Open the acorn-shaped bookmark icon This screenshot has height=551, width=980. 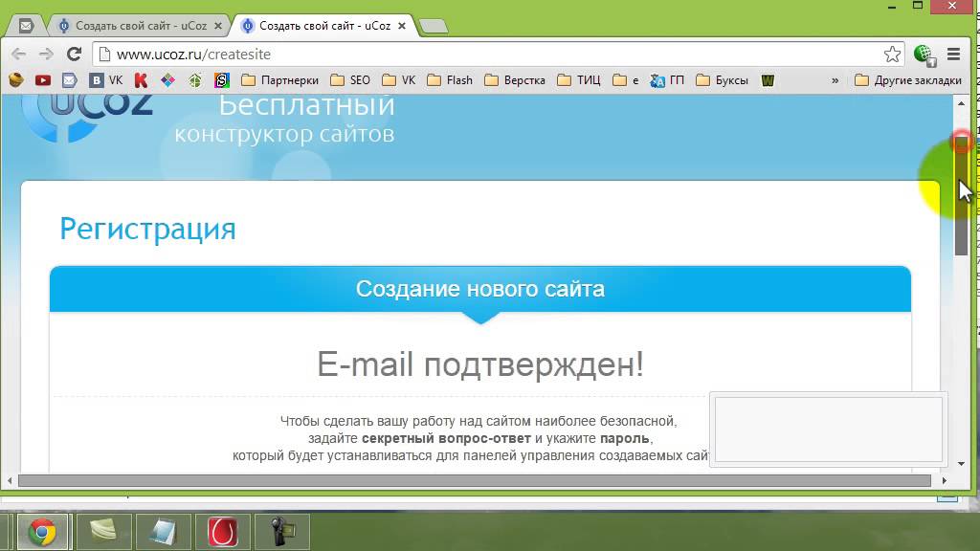click(16, 80)
